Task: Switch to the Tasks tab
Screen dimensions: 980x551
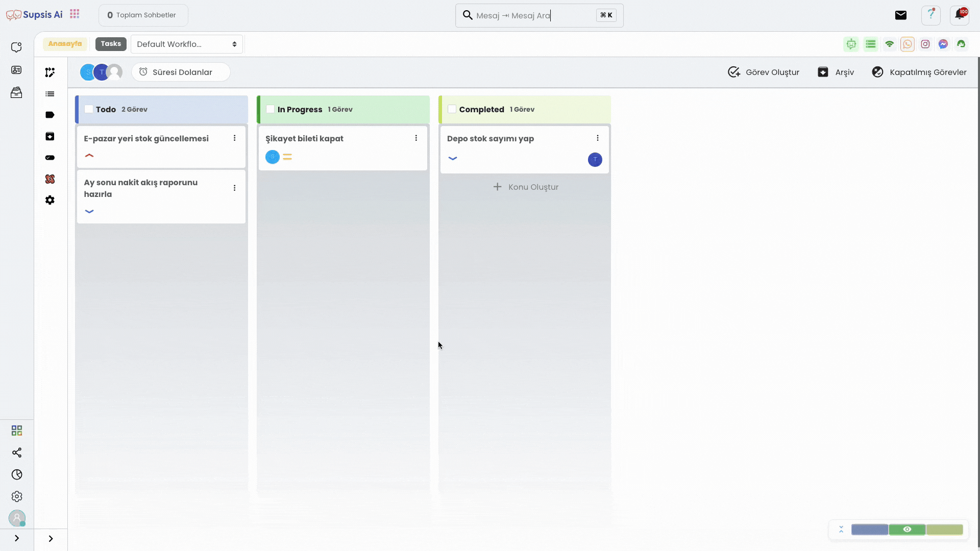Action: coord(111,44)
